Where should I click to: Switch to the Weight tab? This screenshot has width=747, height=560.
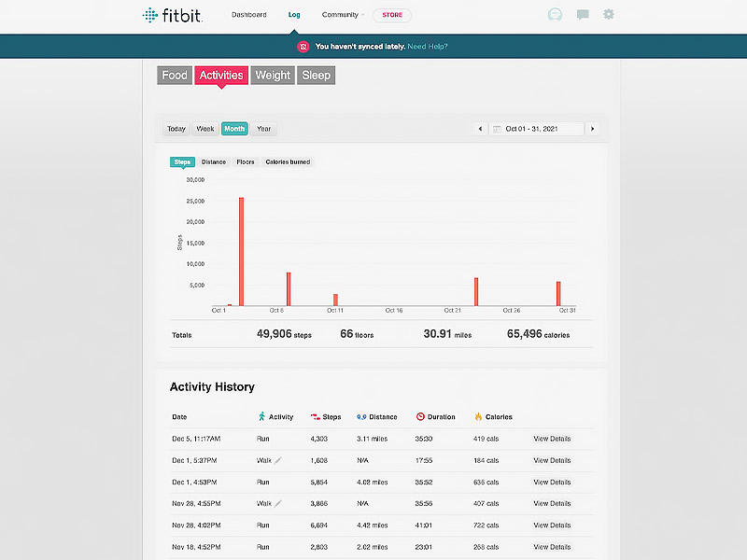273,76
